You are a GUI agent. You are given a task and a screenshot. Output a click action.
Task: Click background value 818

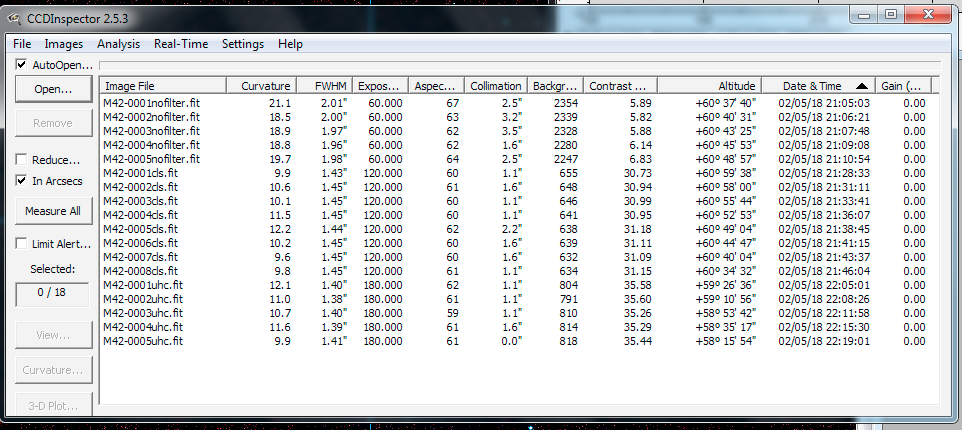click(568, 341)
